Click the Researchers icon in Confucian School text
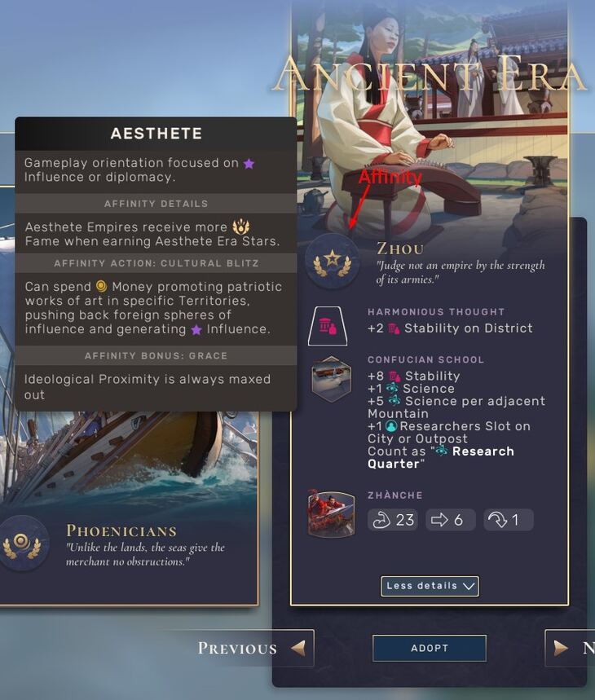 point(391,426)
